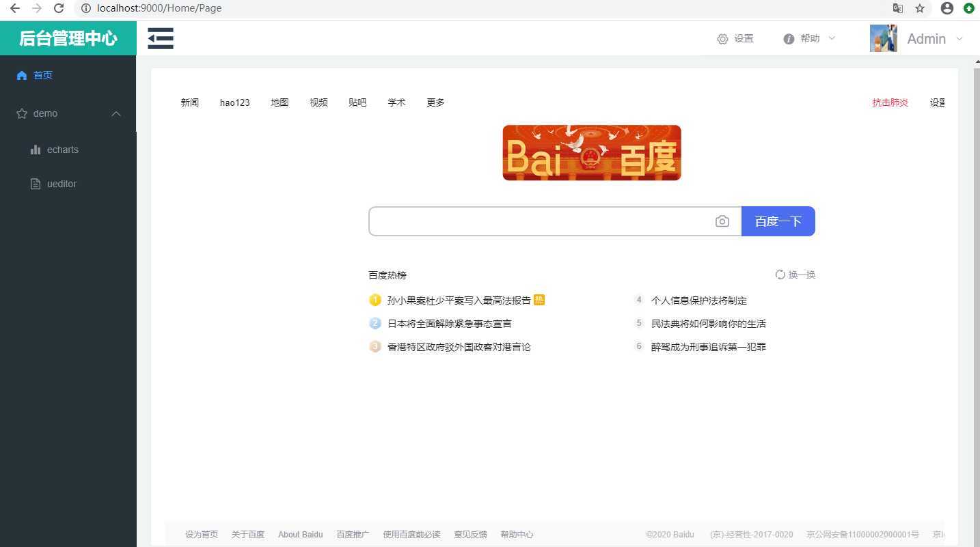Click the 使用百度前必读 footer link
Viewport: 980px width, 547px height.
tap(411, 535)
